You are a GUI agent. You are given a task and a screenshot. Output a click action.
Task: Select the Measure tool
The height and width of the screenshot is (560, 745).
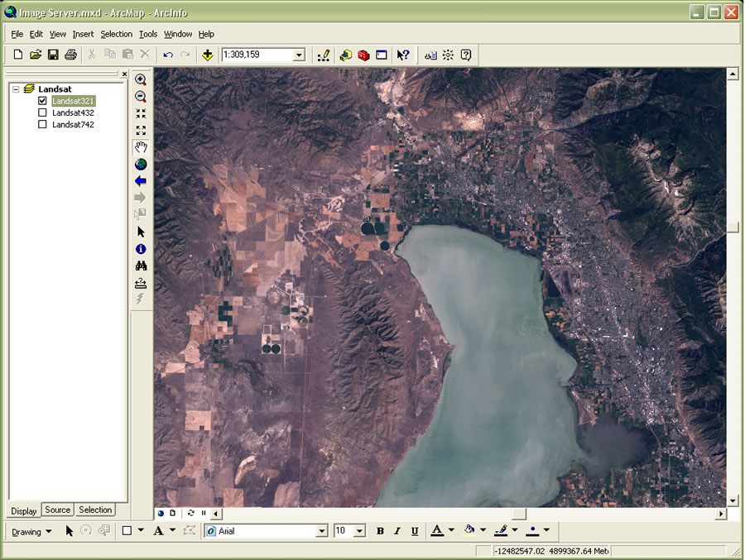[x=141, y=283]
